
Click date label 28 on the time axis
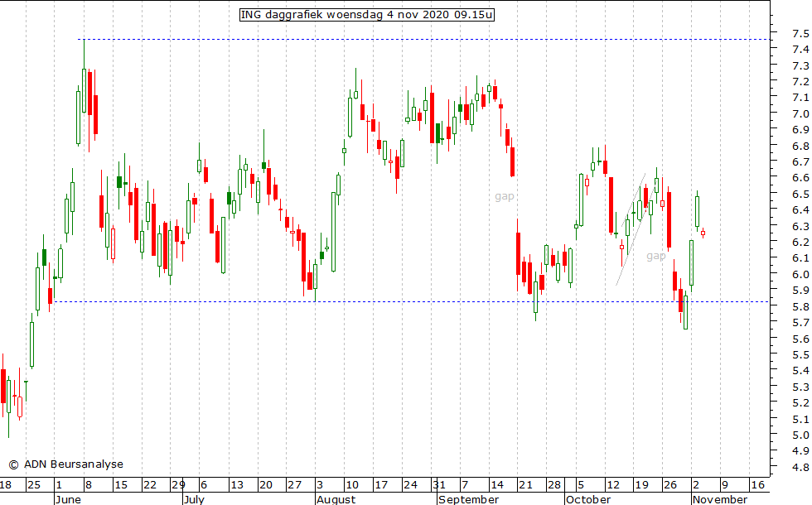click(554, 485)
